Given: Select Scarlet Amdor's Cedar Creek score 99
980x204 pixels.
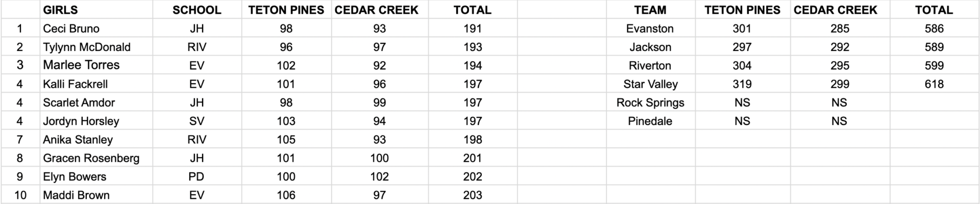Looking at the screenshot, I should click(379, 103).
